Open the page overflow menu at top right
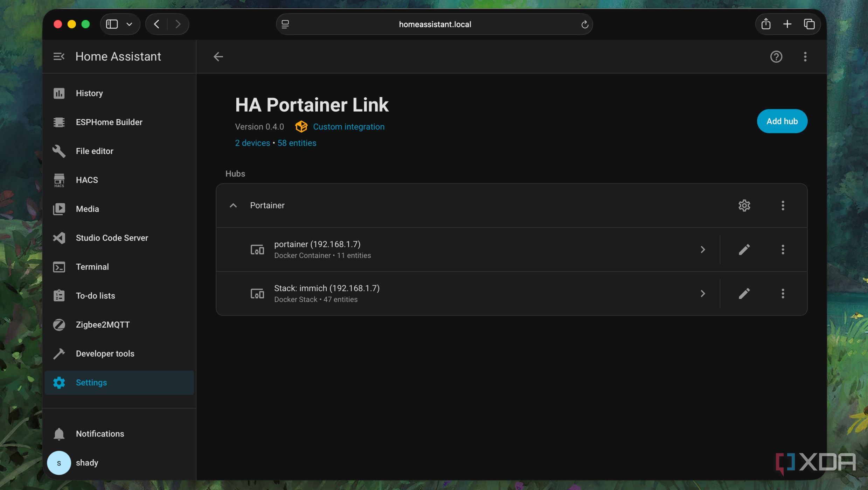Screen dimensions: 868x490 (805, 57)
